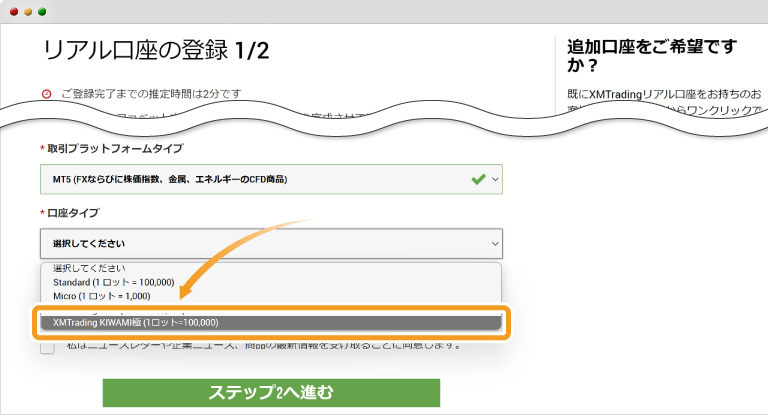The width and height of the screenshot is (768, 415).
Task: Click the リアル口座の登録 1/2 heading
Action: (x=156, y=50)
